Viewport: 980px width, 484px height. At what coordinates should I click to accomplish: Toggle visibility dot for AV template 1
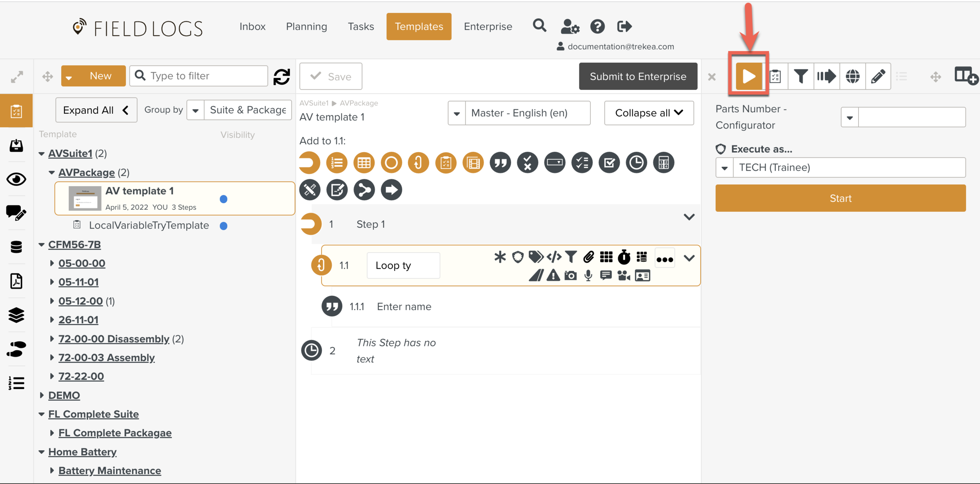(223, 199)
